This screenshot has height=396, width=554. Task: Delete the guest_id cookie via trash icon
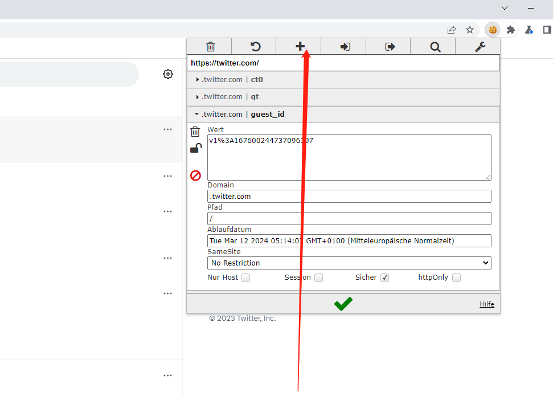[195, 131]
